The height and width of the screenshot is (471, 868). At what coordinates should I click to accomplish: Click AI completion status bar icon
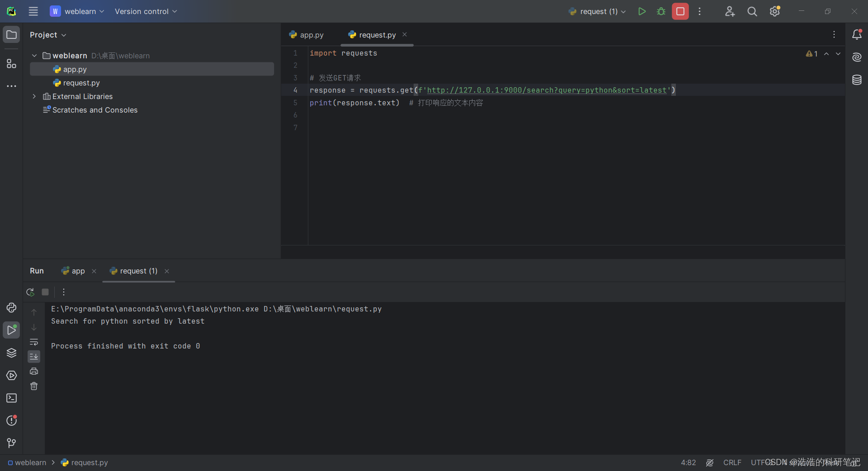click(710, 462)
